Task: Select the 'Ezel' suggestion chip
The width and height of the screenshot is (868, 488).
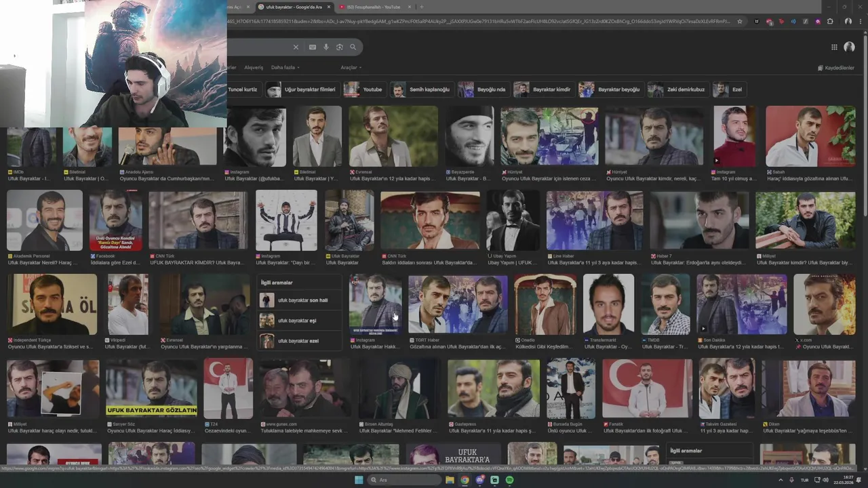Action: (729, 89)
